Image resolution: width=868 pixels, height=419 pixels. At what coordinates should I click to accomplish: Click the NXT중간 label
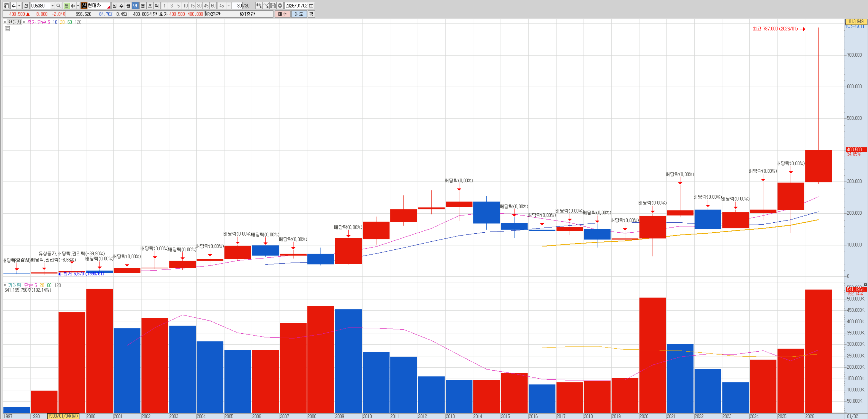point(247,14)
